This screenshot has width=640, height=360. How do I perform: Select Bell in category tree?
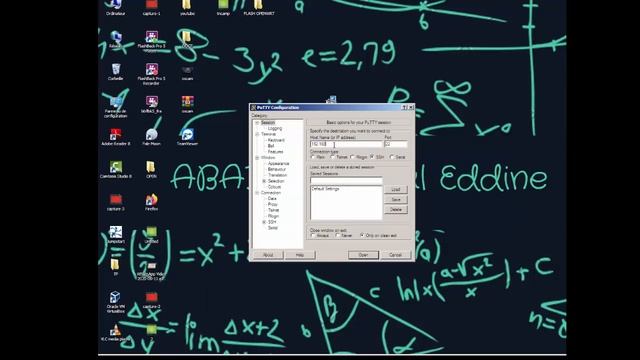pos(271,146)
